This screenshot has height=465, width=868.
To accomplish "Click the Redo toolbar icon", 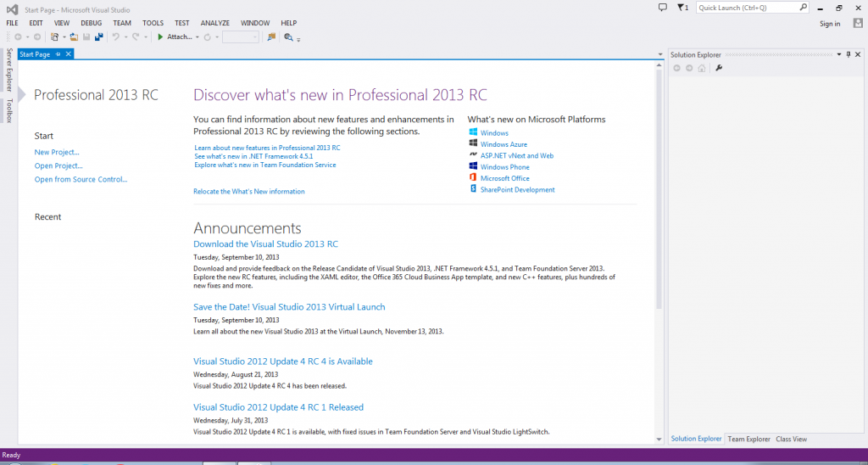I will (136, 37).
